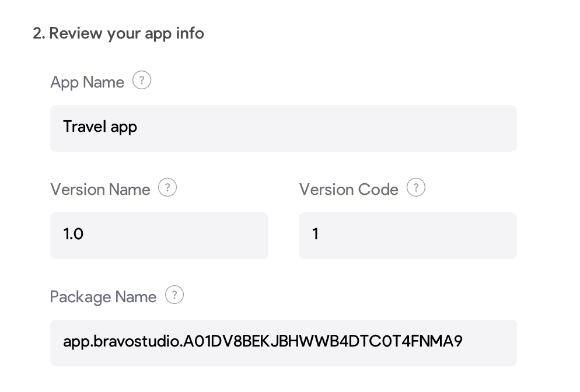Show help for Package Name

(174, 295)
